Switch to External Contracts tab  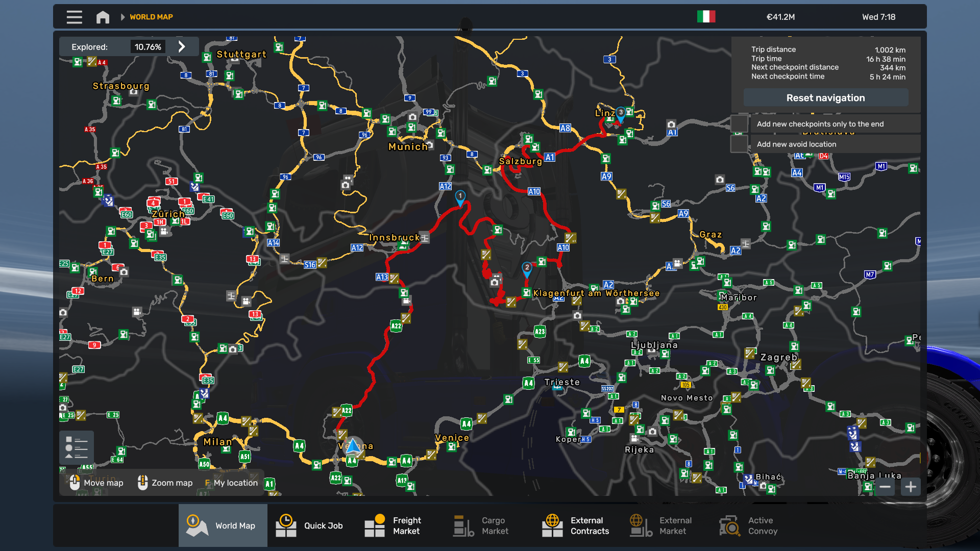tap(576, 525)
